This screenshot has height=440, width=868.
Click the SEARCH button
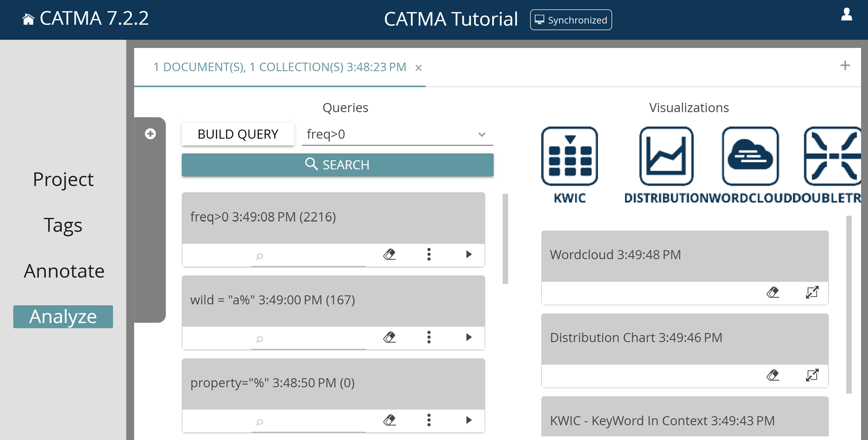337,165
